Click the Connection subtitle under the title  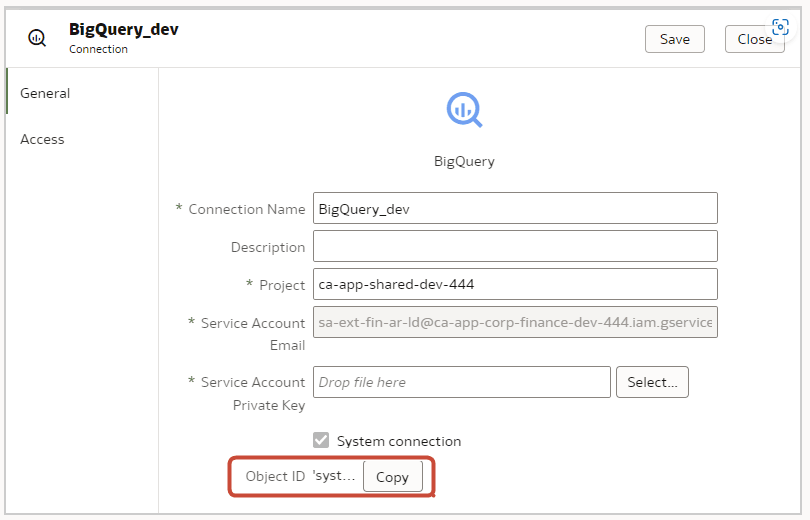point(98,49)
